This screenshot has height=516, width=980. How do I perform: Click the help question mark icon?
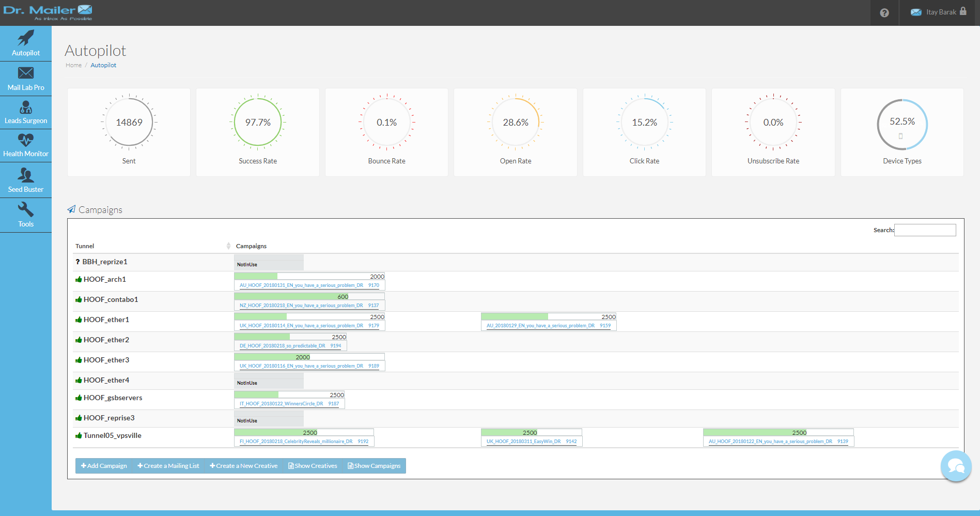click(x=884, y=13)
